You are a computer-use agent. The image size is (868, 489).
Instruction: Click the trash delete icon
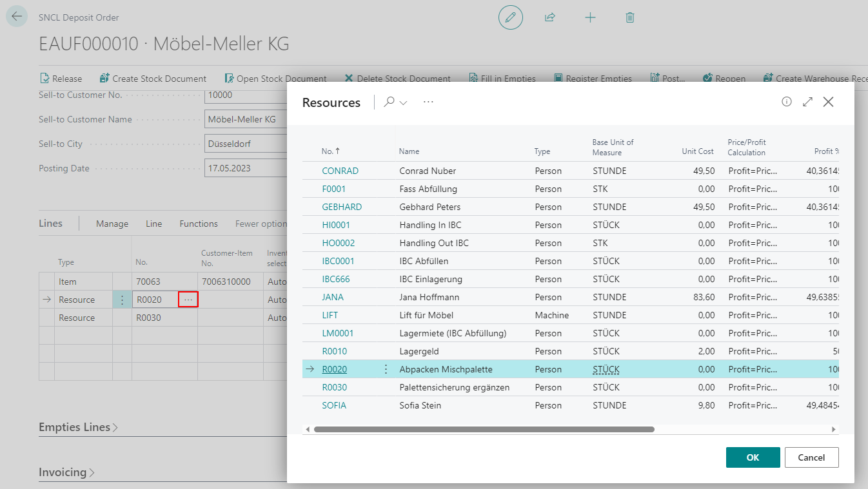click(x=630, y=17)
